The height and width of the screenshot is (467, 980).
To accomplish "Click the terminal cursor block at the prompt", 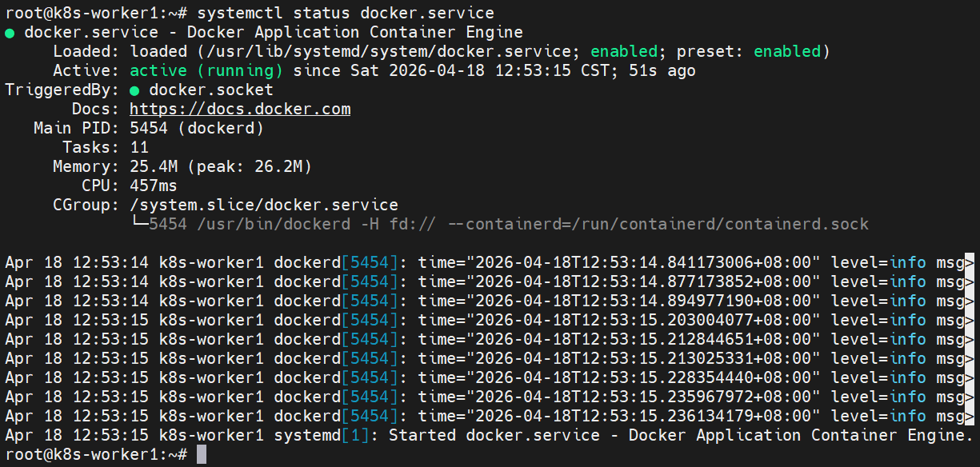I will tap(202, 454).
